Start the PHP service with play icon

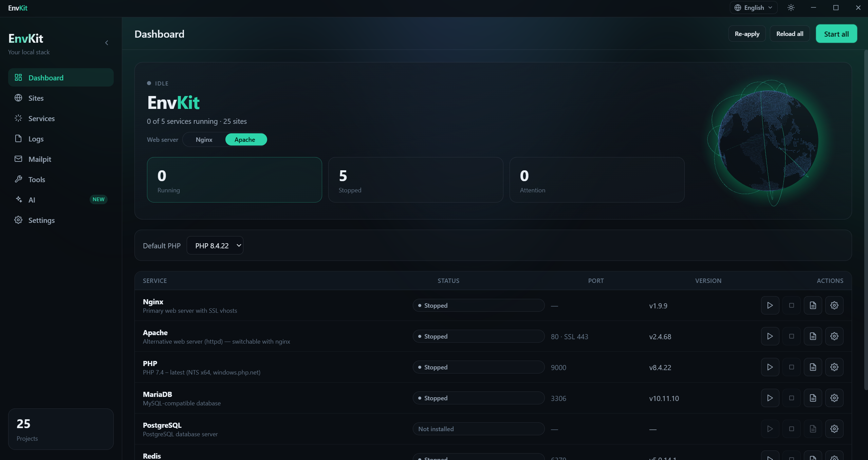(770, 367)
